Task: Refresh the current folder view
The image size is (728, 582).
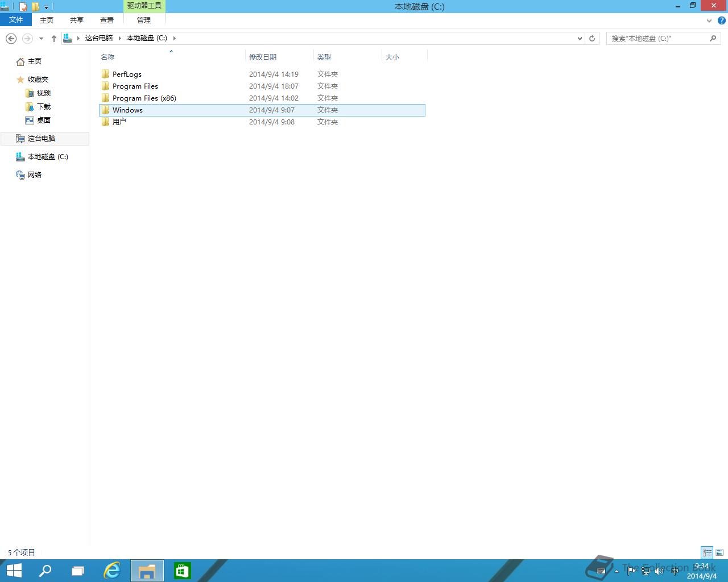Action: [x=592, y=38]
